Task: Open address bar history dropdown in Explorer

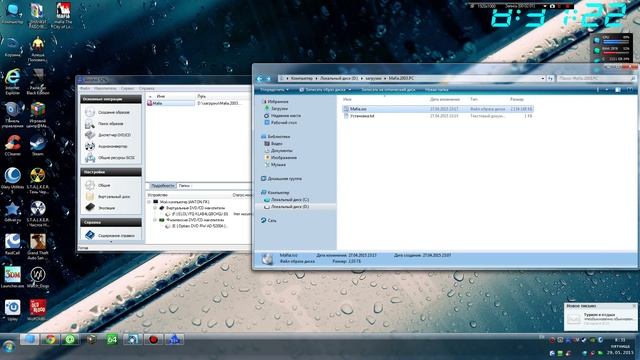Action: coord(543,78)
